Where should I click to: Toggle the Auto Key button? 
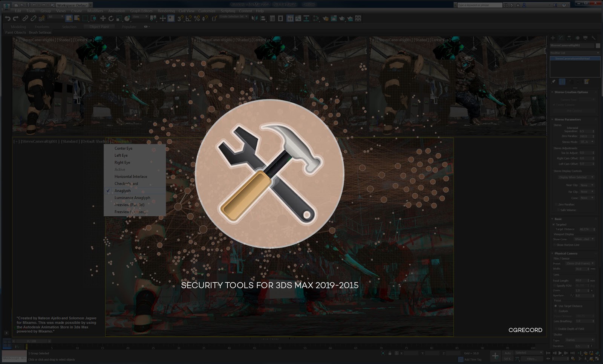[x=508, y=353]
